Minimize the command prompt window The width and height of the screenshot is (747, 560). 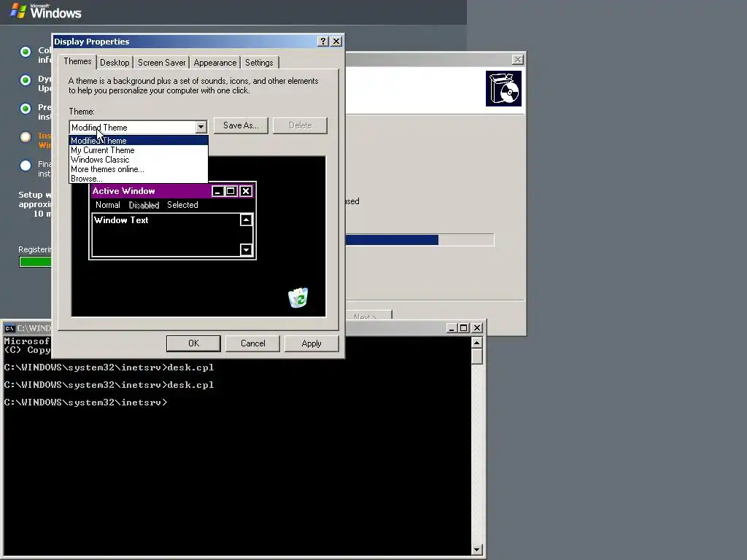coord(452,328)
